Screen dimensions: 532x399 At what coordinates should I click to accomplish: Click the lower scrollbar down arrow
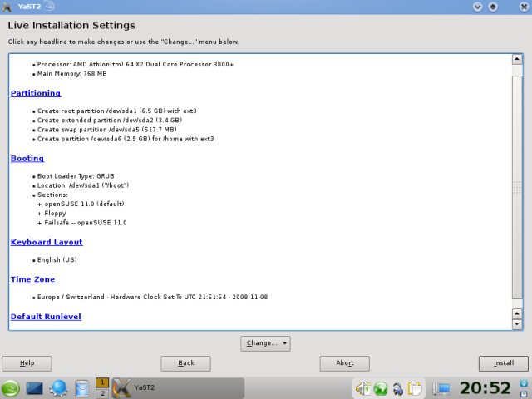click(x=517, y=324)
